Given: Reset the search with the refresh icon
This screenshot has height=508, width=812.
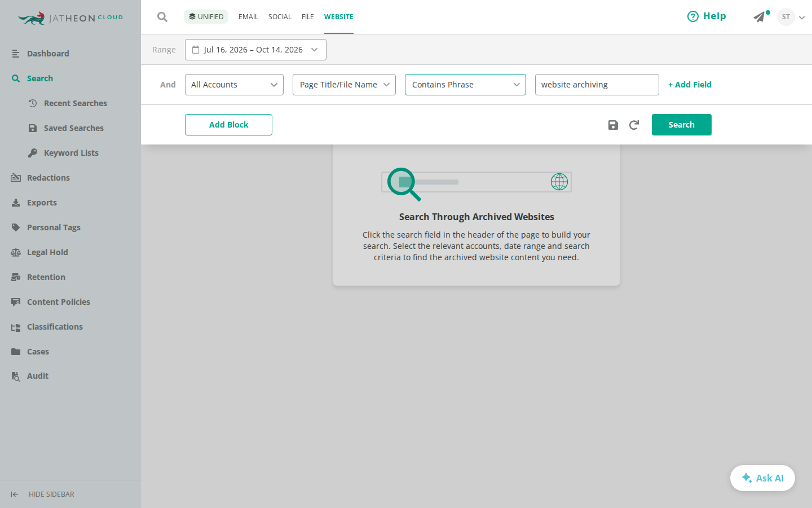Looking at the screenshot, I should click(x=634, y=125).
